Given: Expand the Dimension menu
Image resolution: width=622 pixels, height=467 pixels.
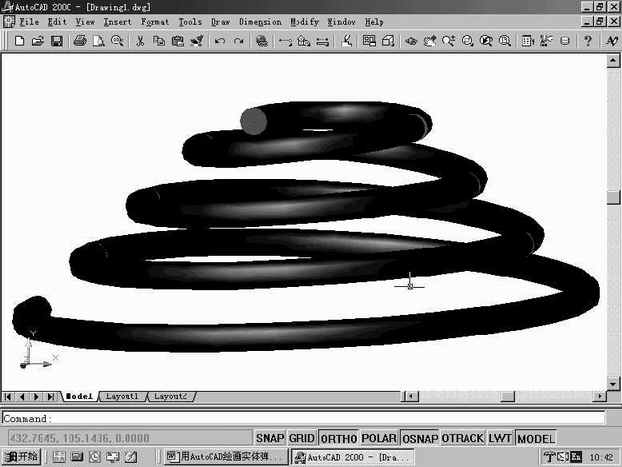Looking at the screenshot, I should [259, 21].
